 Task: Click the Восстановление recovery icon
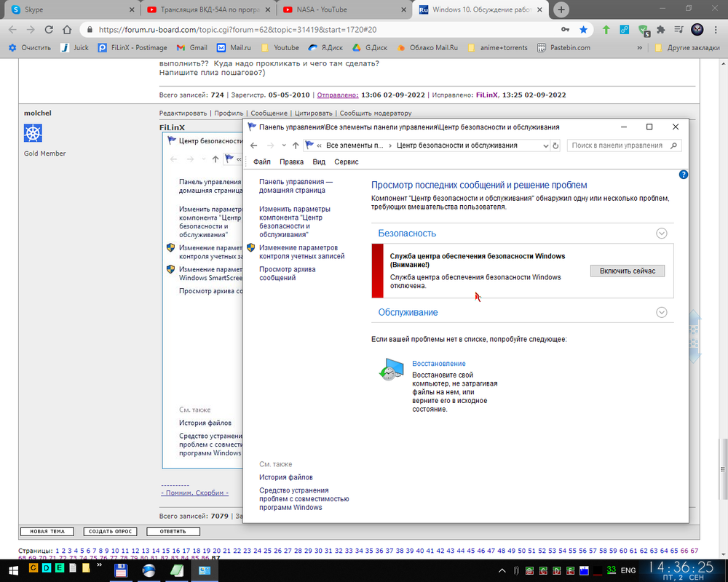coord(392,370)
